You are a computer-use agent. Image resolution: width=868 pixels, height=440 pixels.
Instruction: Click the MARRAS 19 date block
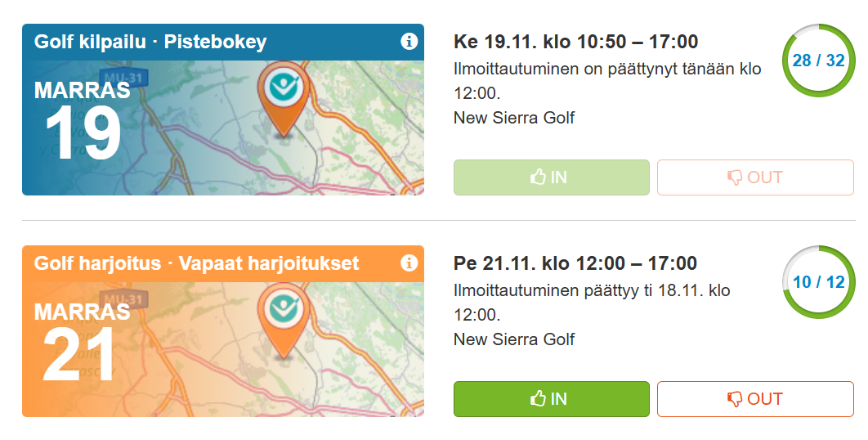coord(82,121)
